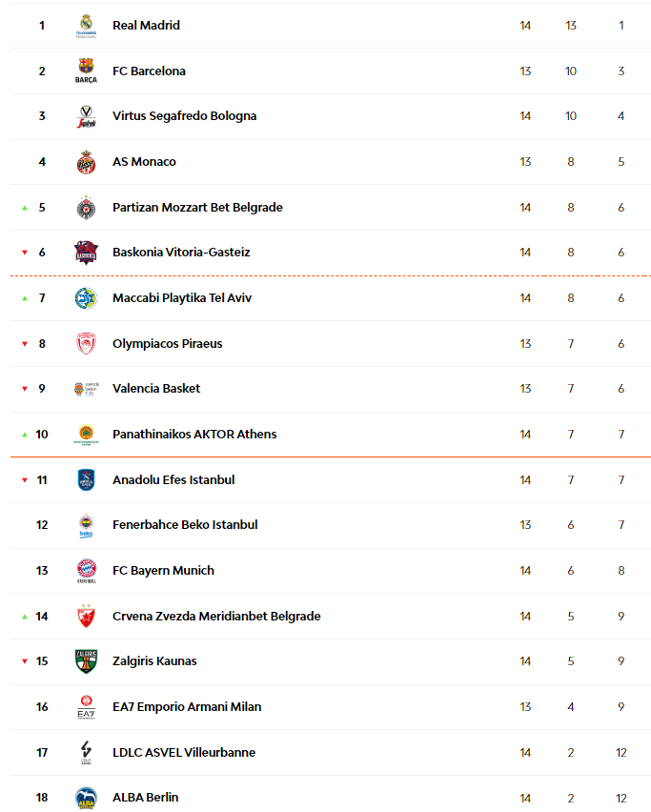Open EA7 Emporio Armani Milan link

[x=187, y=707]
